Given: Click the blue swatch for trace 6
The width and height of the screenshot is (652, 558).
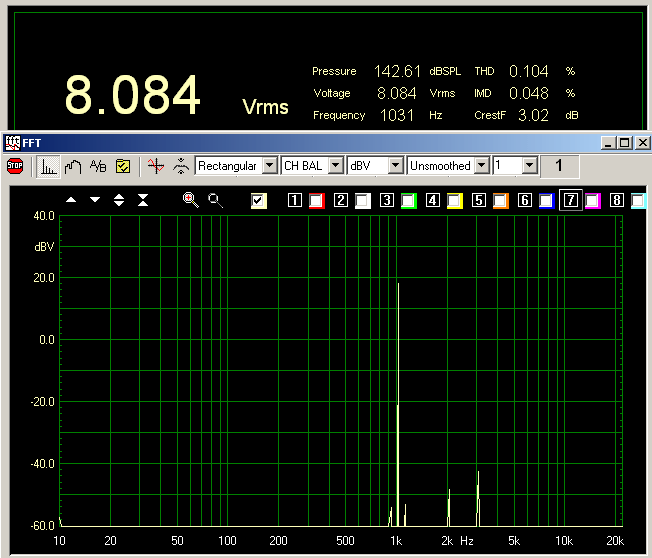Looking at the screenshot, I should (x=546, y=201).
